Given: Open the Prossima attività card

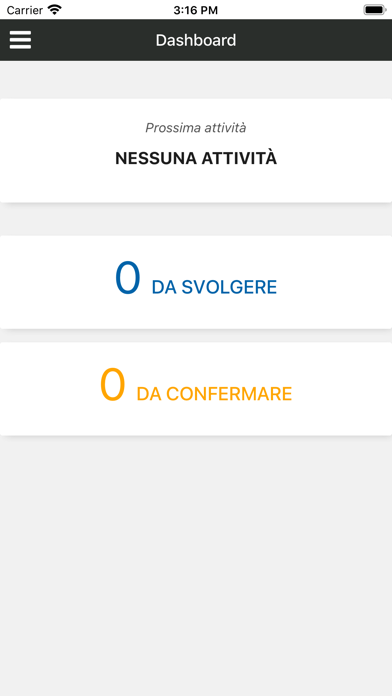Looking at the screenshot, I should click(x=196, y=150).
